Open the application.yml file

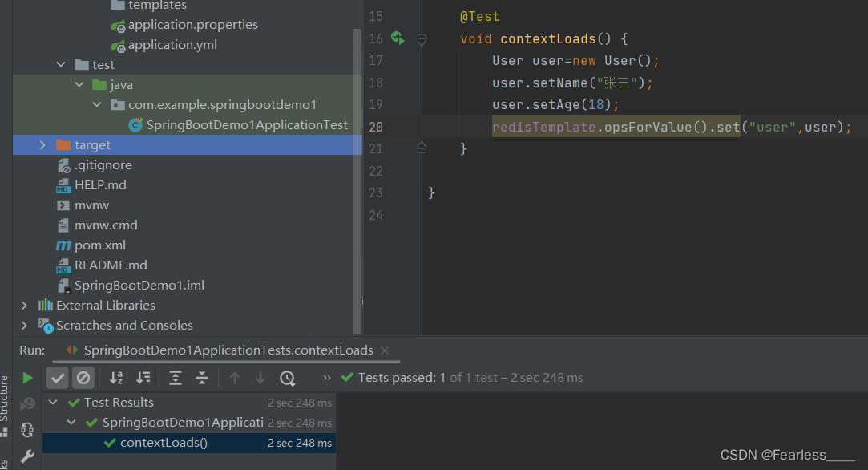coord(172,45)
